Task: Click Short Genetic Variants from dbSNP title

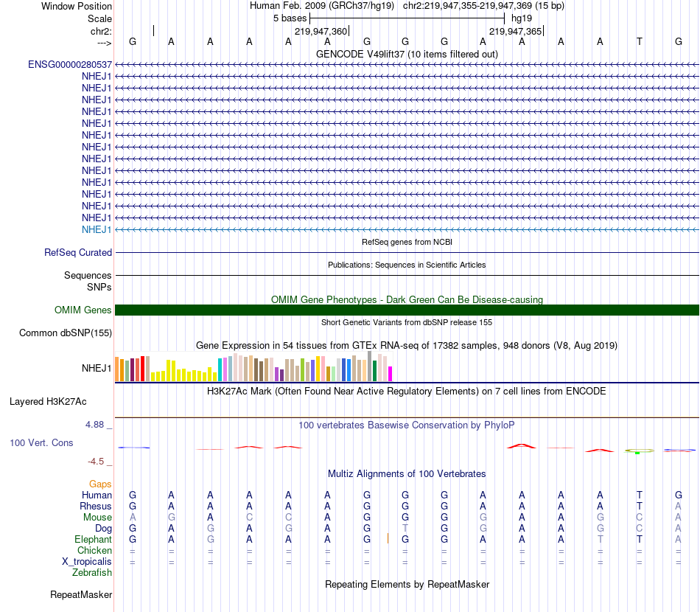Action: [407, 322]
